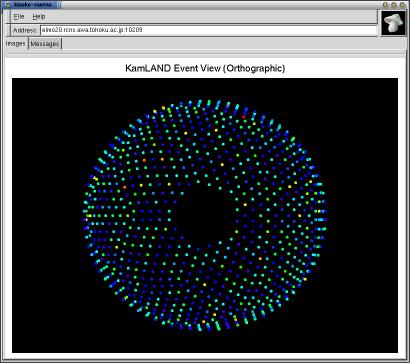
Task: Click the first window control button at top right
Action: (x=385, y=5)
